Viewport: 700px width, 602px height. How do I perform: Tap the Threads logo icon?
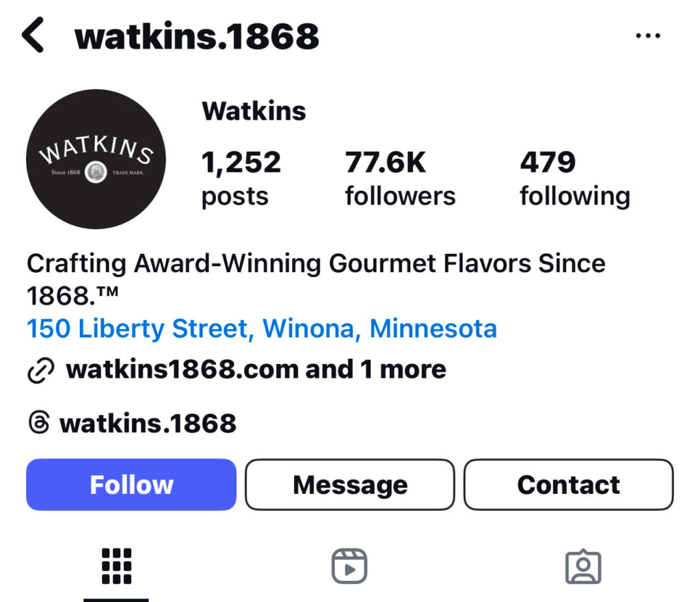(39, 423)
